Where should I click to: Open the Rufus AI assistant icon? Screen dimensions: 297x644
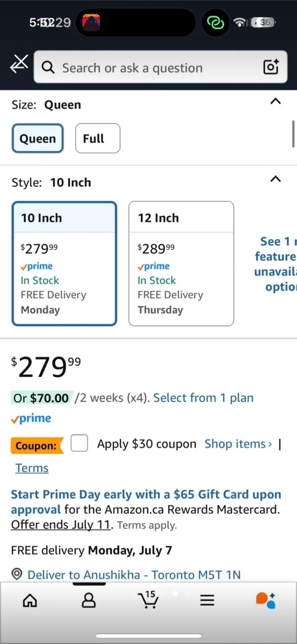[x=266, y=600]
